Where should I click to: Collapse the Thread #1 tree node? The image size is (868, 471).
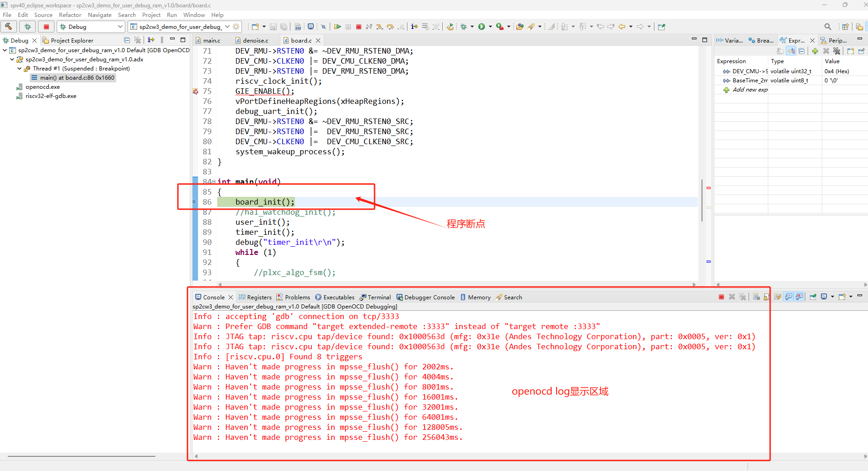[19, 69]
